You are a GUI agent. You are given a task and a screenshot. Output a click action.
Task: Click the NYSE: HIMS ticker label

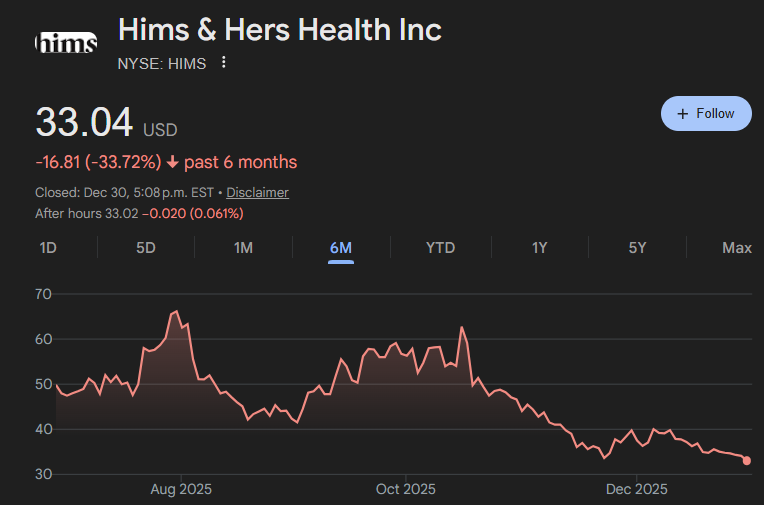click(x=162, y=64)
